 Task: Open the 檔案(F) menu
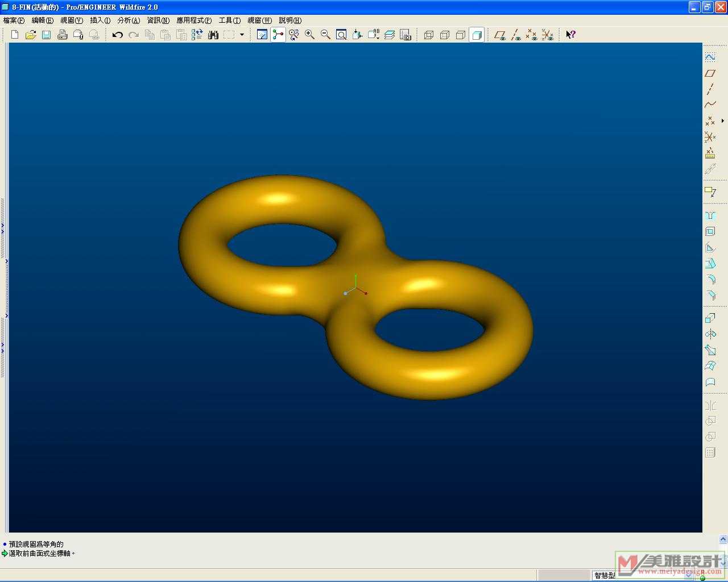(x=14, y=20)
